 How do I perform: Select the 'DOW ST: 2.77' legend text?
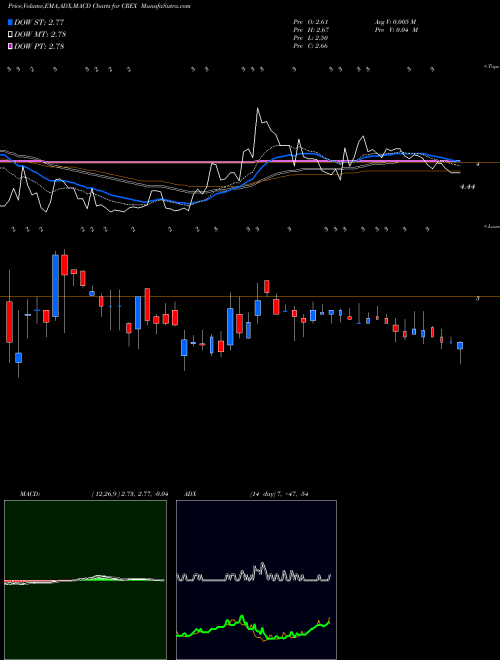tap(39, 22)
